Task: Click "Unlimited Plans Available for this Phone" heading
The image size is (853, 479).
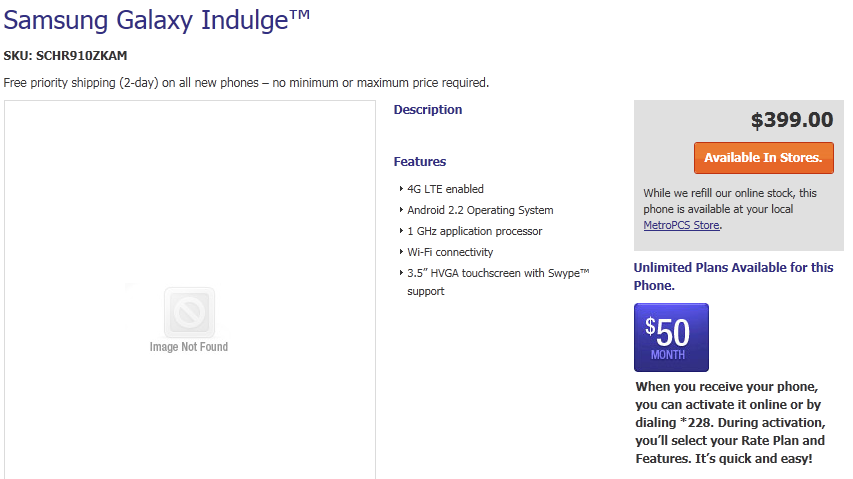Action: (733, 276)
